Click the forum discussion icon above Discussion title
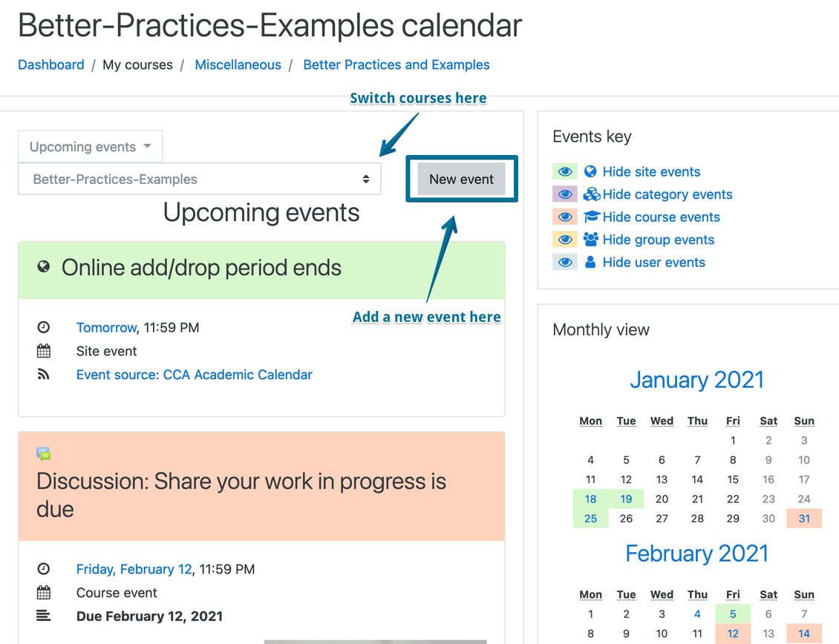839x644 pixels. [44, 454]
